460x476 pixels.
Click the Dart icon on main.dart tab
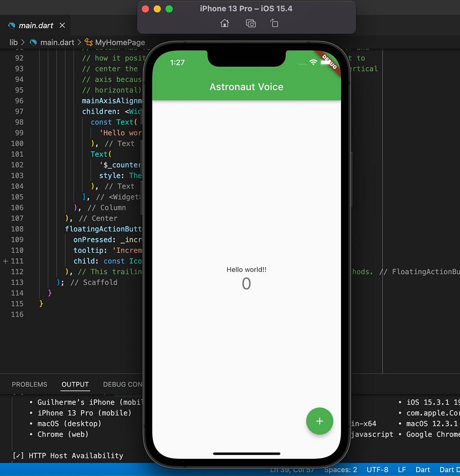click(12, 26)
